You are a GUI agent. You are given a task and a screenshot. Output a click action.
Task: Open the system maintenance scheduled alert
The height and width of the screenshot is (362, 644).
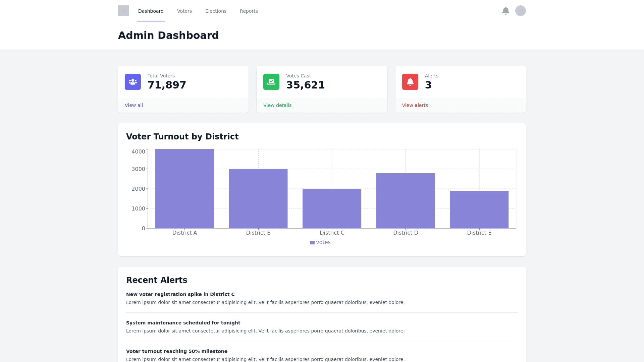pyautogui.click(x=183, y=323)
